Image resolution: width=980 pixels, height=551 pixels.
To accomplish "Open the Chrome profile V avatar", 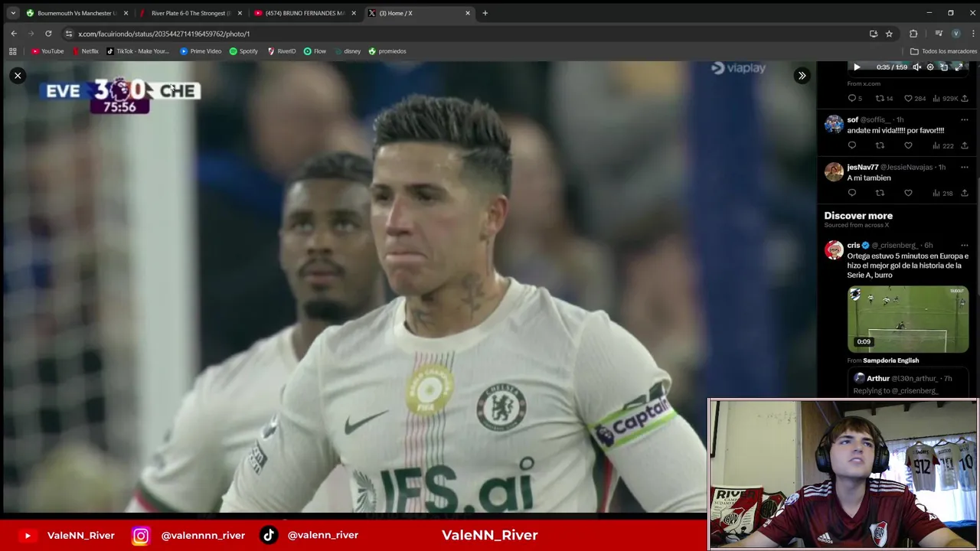I will [x=955, y=34].
